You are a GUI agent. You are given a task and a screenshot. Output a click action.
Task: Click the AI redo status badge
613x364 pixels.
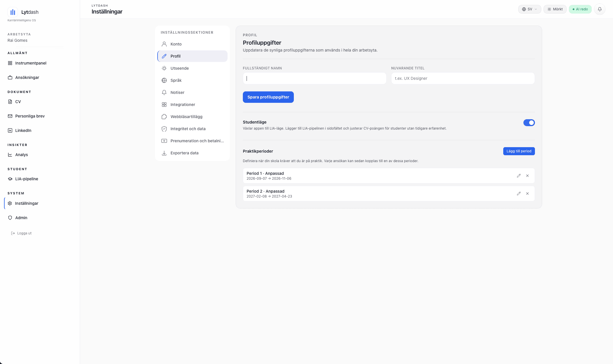580,9
